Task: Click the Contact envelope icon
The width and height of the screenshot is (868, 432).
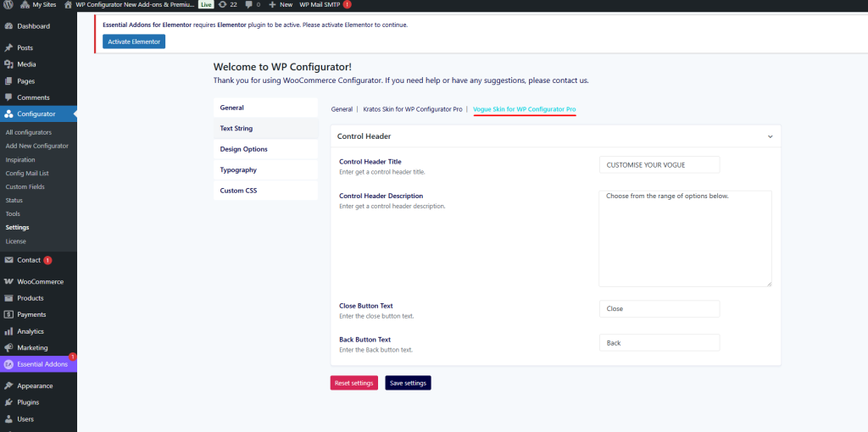Action: (8, 260)
